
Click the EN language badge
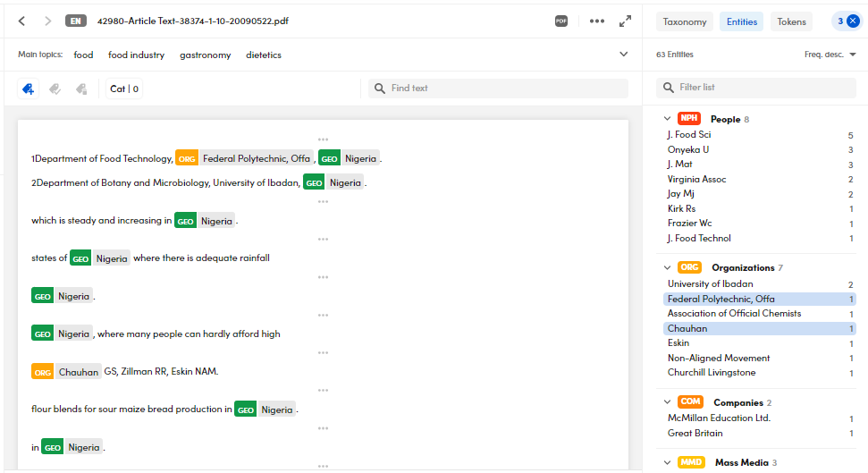pyautogui.click(x=76, y=21)
